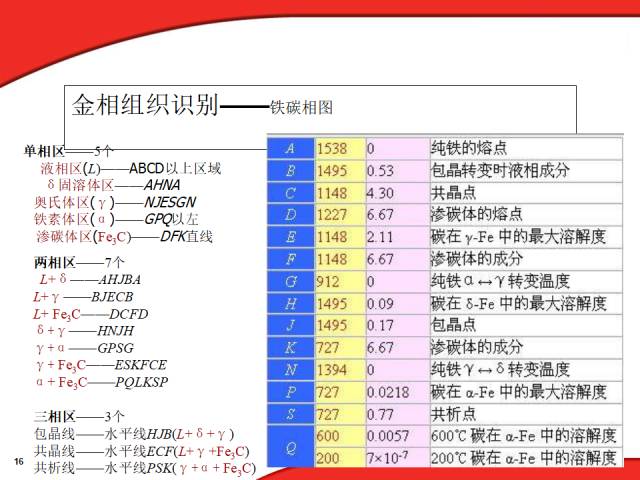Select the blue cell for point S

coord(291,415)
